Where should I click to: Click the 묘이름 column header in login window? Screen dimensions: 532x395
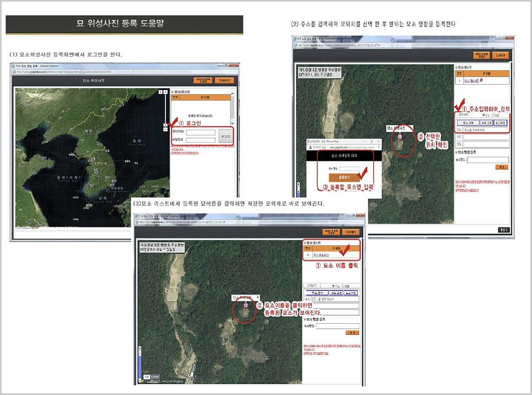pyautogui.click(x=205, y=97)
